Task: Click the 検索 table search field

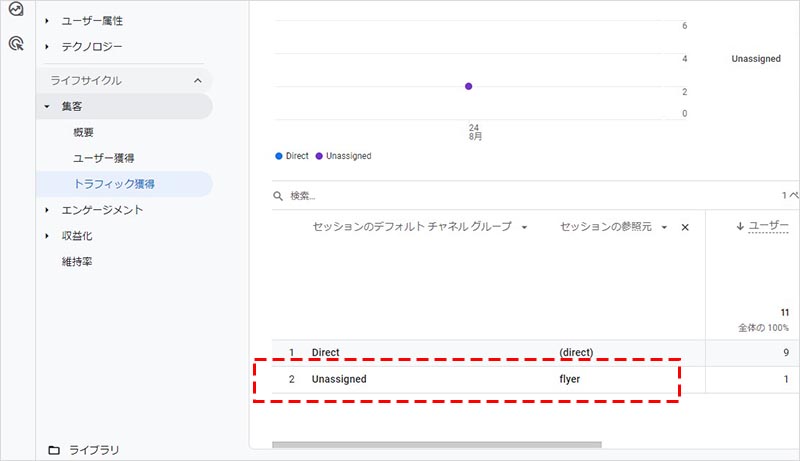Action: [x=400, y=196]
